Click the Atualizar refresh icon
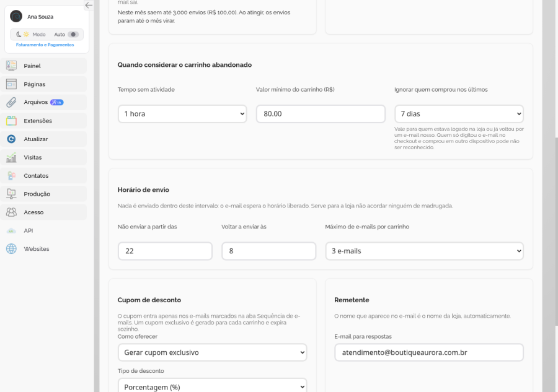The height and width of the screenshot is (392, 558). point(11,139)
